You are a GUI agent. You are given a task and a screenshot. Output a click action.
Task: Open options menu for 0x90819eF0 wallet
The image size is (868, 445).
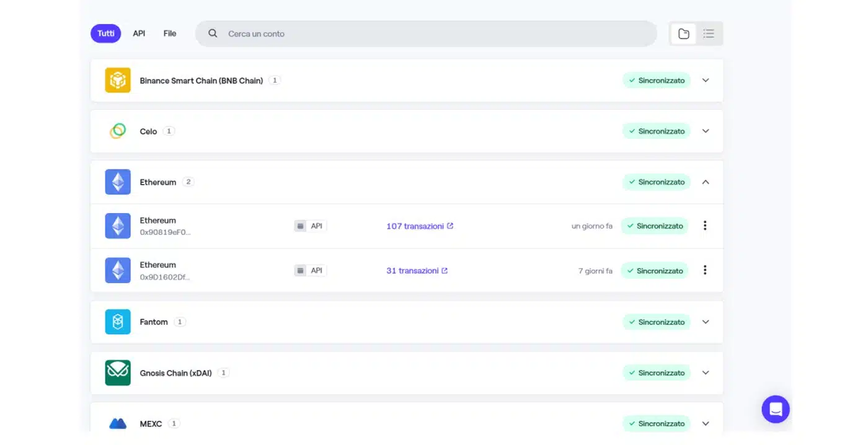tap(705, 226)
